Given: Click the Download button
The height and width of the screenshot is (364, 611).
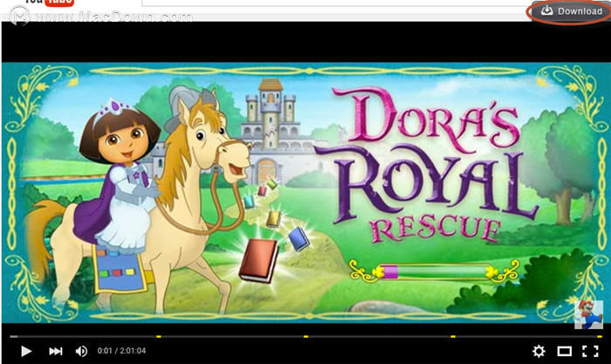Looking at the screenshot, I should 569,11.
